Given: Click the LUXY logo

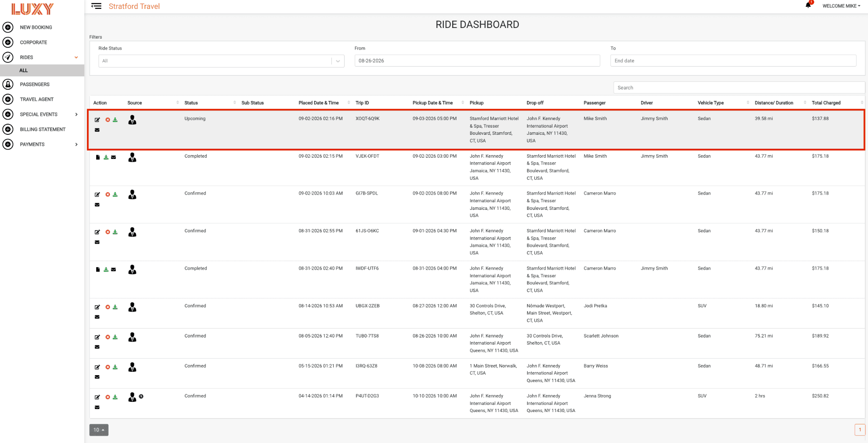Looking at the screenshot, I should click(x=33, y=9).
